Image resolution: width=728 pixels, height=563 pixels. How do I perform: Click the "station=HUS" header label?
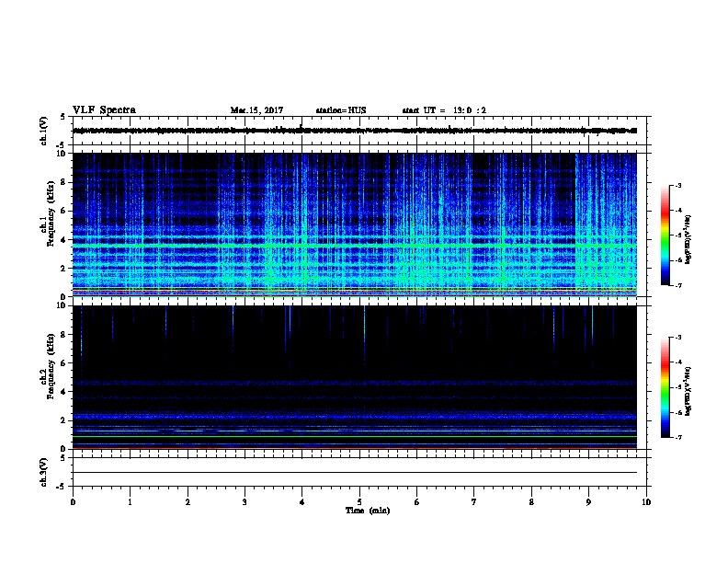point(341,110)
